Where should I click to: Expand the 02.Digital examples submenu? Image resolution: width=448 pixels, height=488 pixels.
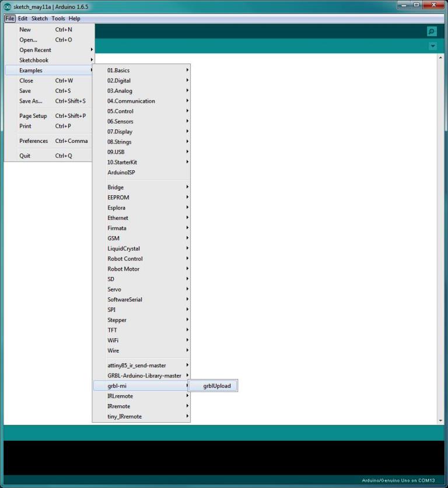click(141, 80)
